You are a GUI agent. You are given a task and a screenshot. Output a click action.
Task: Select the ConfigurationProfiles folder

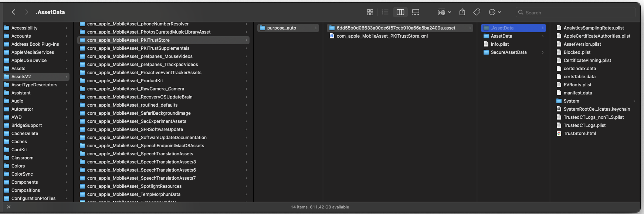click(x=36, y=199)
